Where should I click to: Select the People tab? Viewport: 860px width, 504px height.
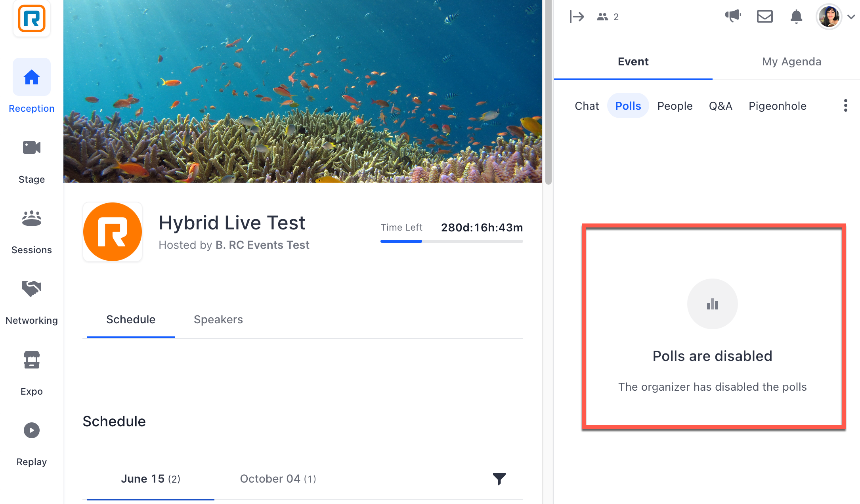[675, 106]
